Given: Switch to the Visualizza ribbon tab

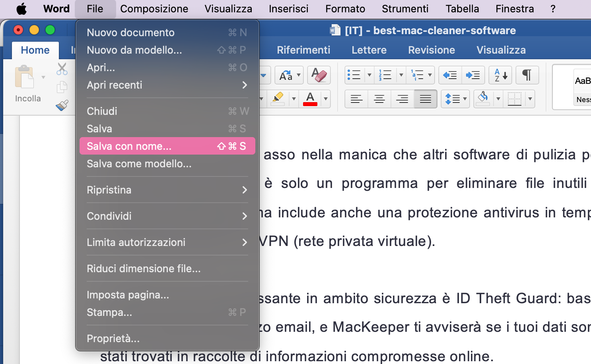Looking at the screenshot, I should coord(501,50).
